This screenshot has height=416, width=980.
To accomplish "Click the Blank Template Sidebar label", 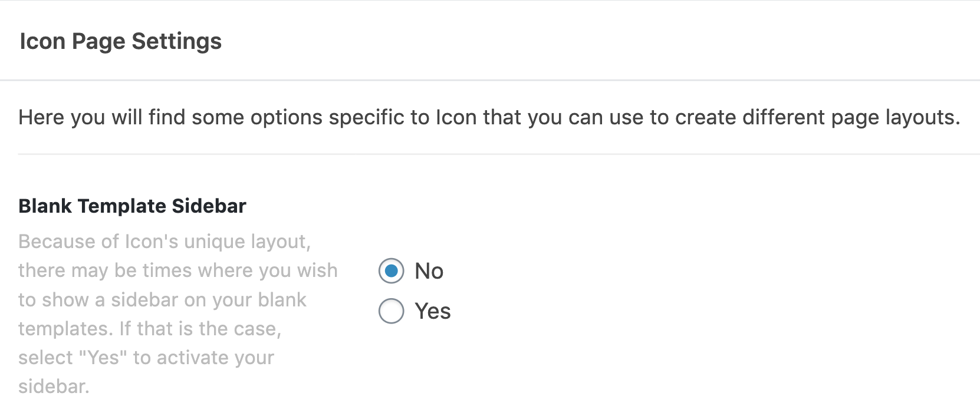I will (x=132, y=206).
